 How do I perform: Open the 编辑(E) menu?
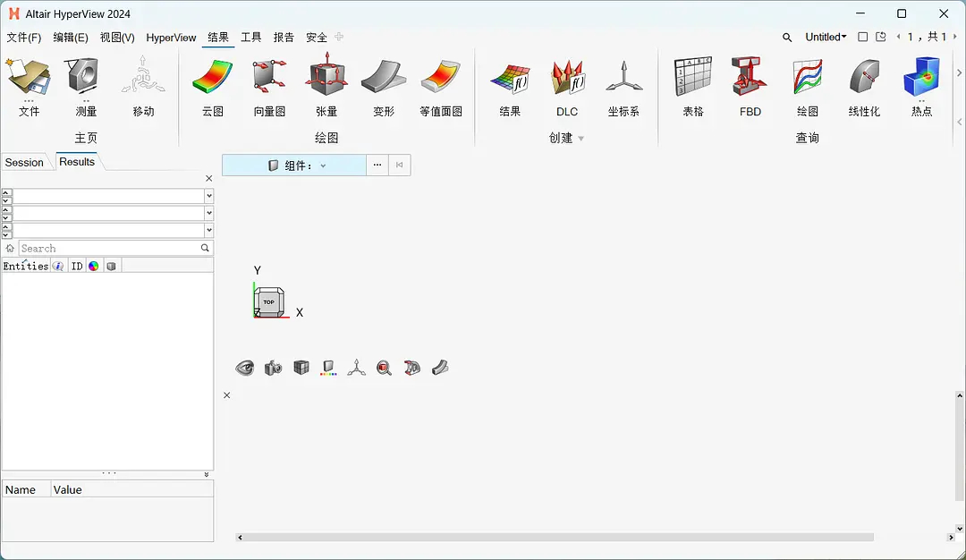pos(71,38)
